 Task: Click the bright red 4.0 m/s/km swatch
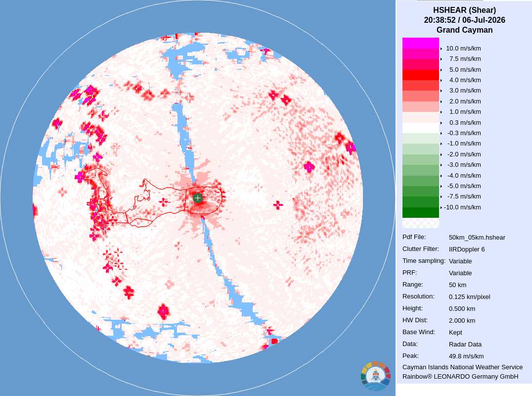coord(421,75)
